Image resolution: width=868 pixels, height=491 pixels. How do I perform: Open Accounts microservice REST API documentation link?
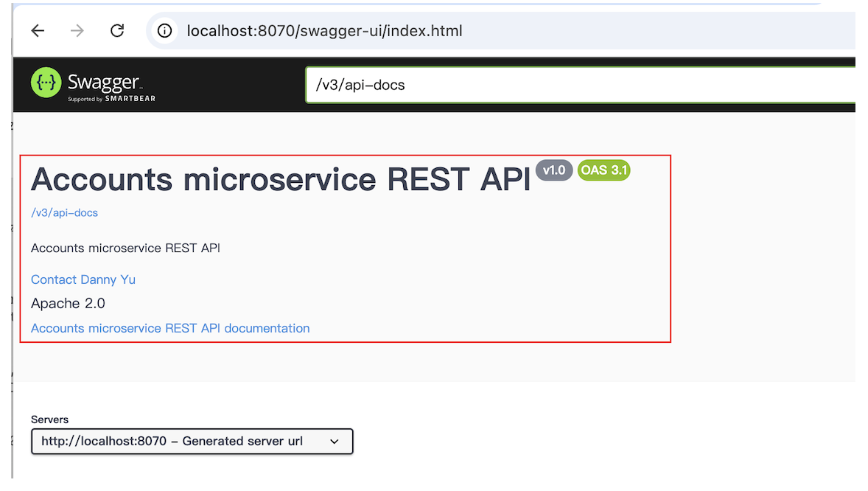[x=170, y=328]
